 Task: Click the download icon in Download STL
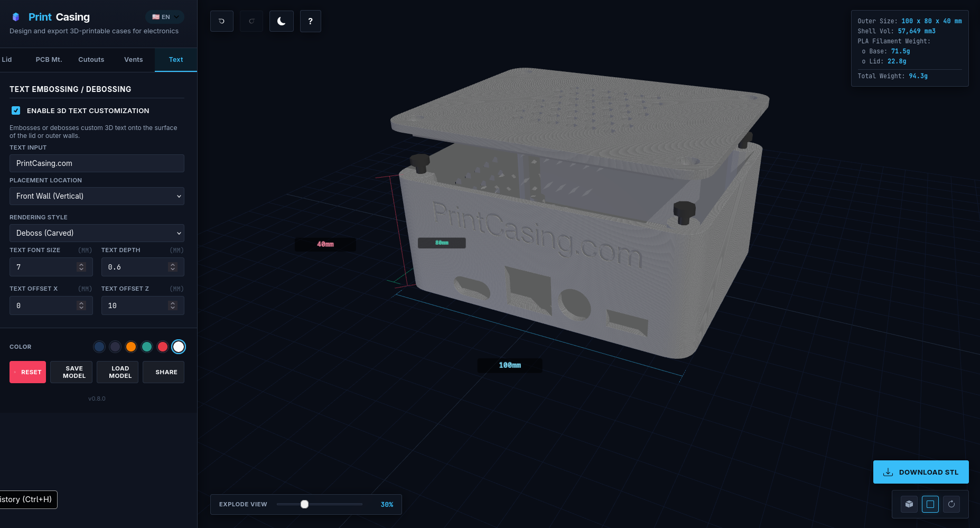(x=888, y=472)
